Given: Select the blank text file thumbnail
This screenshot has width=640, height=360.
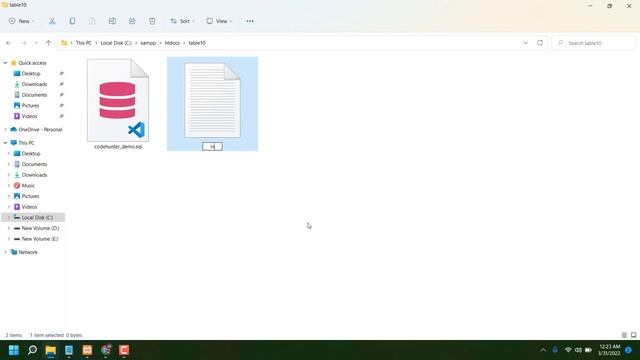Looking at the screenshot, I should point(212,100).
